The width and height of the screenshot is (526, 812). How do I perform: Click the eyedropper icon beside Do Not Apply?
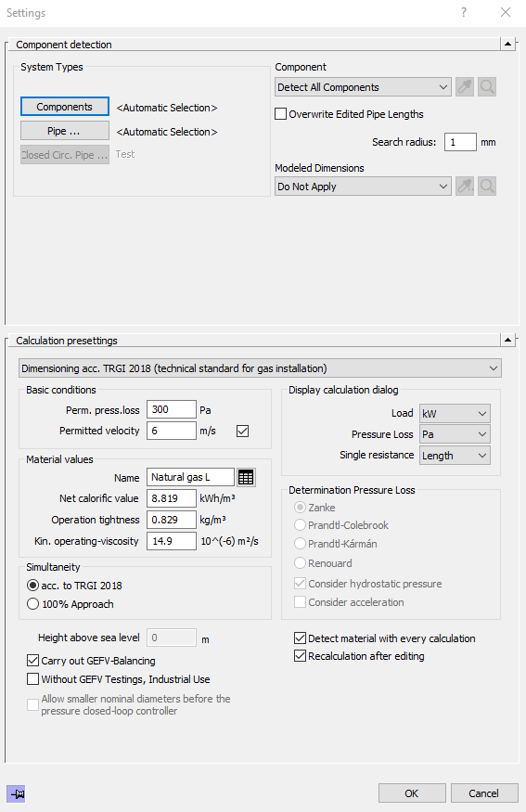coord(465,186)
